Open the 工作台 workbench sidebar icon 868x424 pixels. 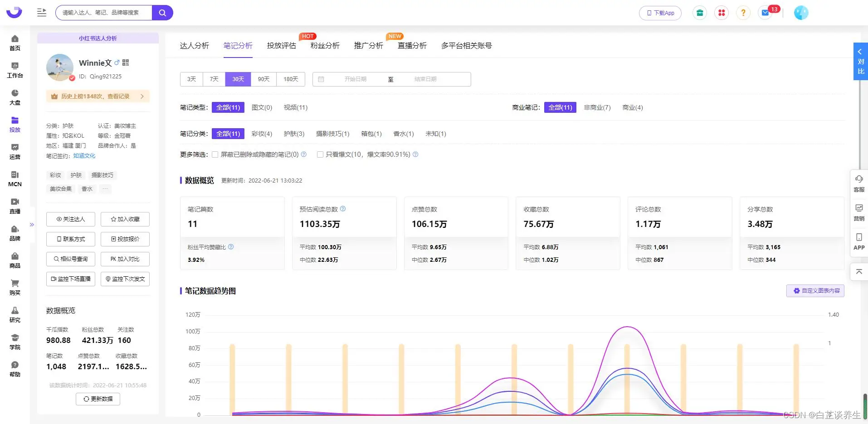(15, 70)
